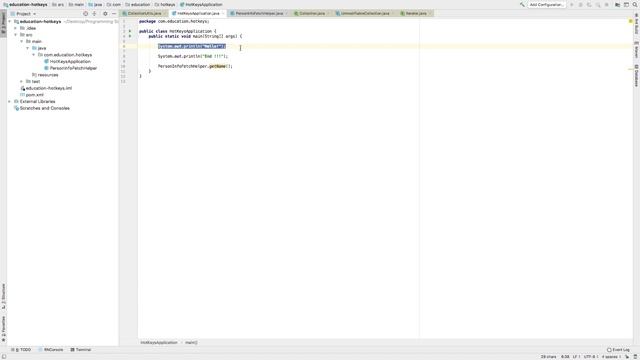Click HotKeysApplication breadcrumb in navigation bar
Screen dimensions: 640x360
(201, 4)
